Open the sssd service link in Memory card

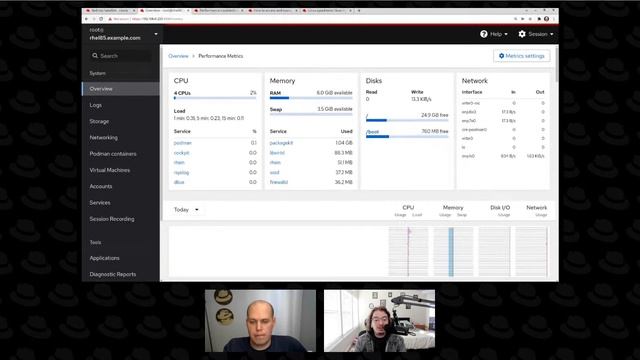274,172
